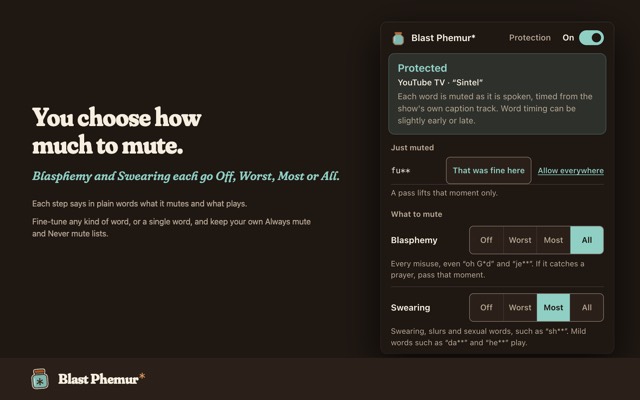The width and height of the screenshot is (640, 400).
Task: Set Swearing level to Worst
Action: pyautogui.click(x=520, y=307)
